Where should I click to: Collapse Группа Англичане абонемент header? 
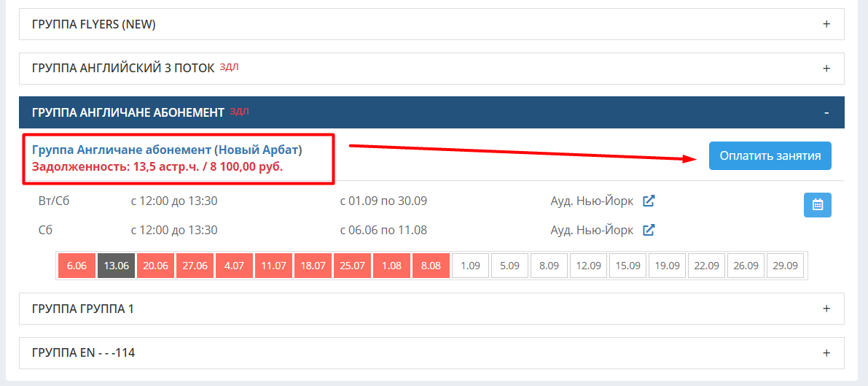click(431, 112)
